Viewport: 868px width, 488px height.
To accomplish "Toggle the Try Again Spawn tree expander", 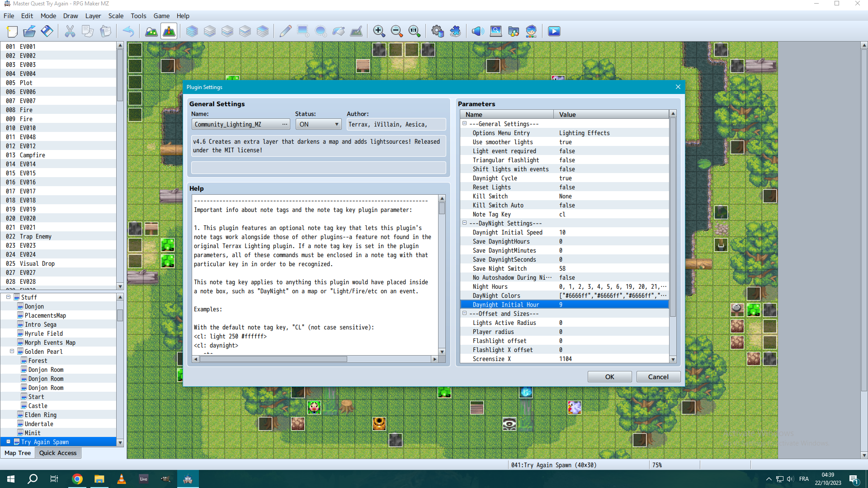I will (8, 441).
